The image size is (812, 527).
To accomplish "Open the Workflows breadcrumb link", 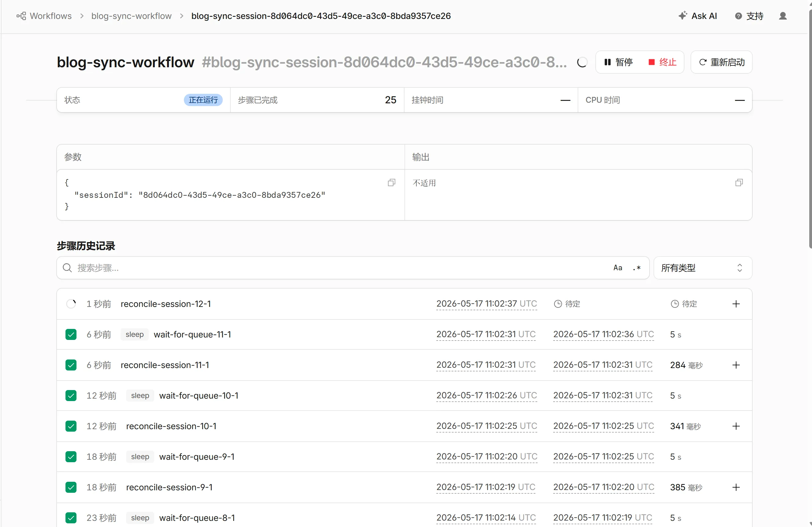I will pyautogui.click(x=50, y=16).
